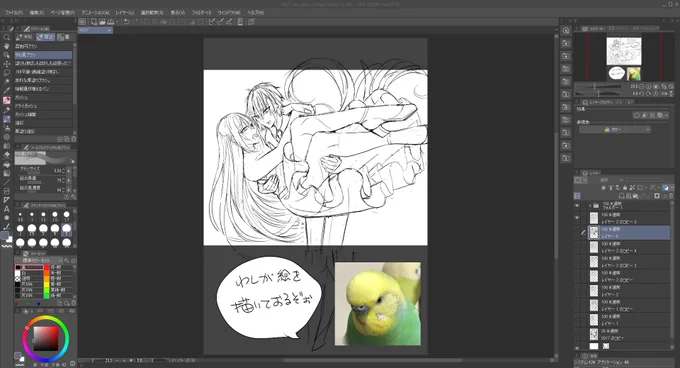This screenshot has height=368, width=680.
Task: Select the Auto select wand tool
Action: pyautogui.click(x=7, y=82)
